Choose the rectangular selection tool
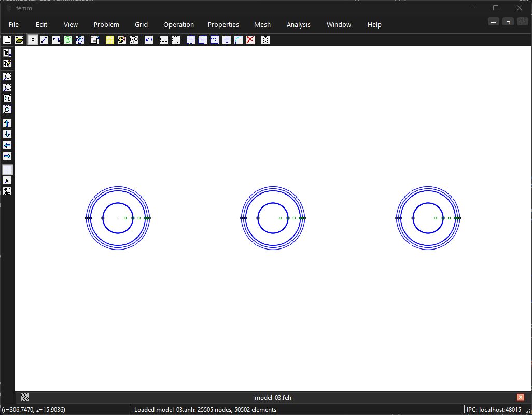Image resolution: width=532 pixels, height=415 pixels. click(163, 40)
